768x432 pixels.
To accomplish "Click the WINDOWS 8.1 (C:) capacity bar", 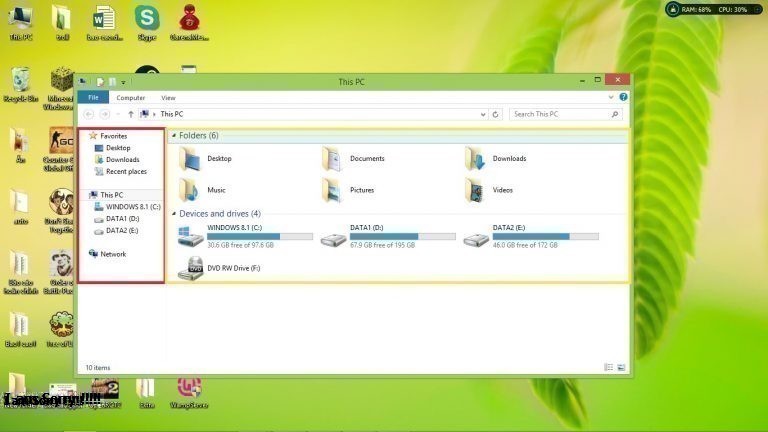I will pos(260,237).
